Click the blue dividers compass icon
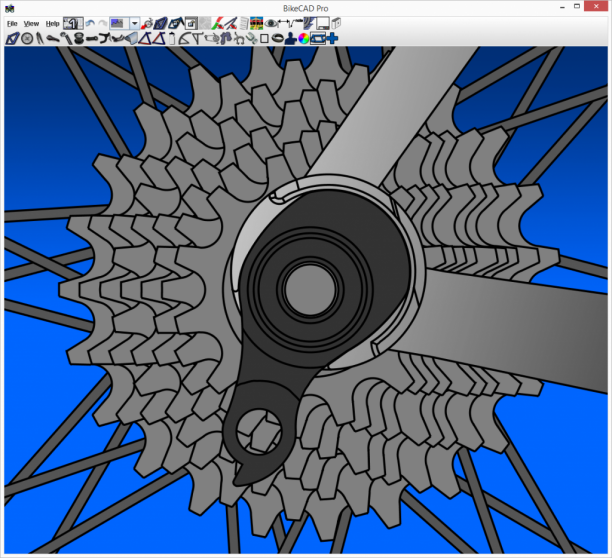 (231, 23)
